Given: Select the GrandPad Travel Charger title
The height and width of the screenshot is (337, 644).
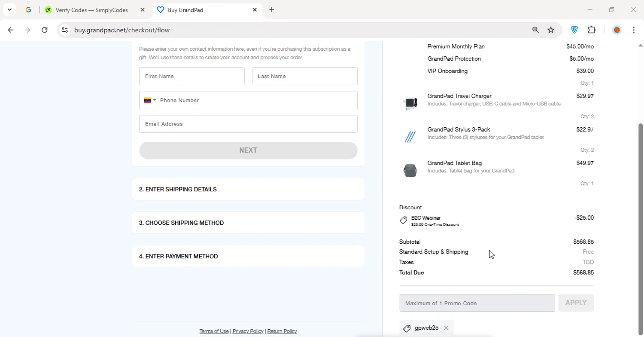Looking at the screenshot, I should coord(459,96).
